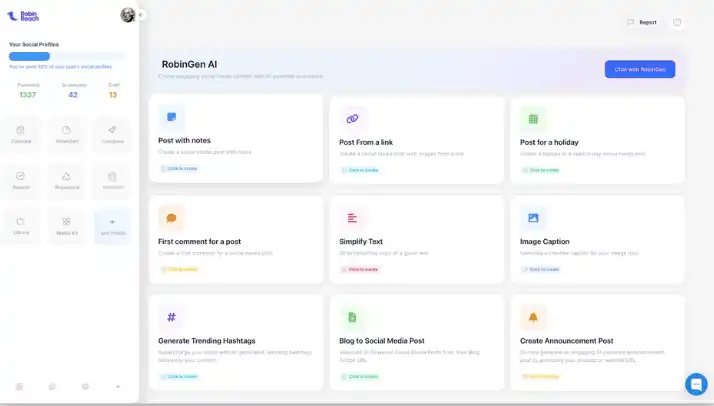Select the 'Blog to Social Media Post' title

(x=382, y=341)
